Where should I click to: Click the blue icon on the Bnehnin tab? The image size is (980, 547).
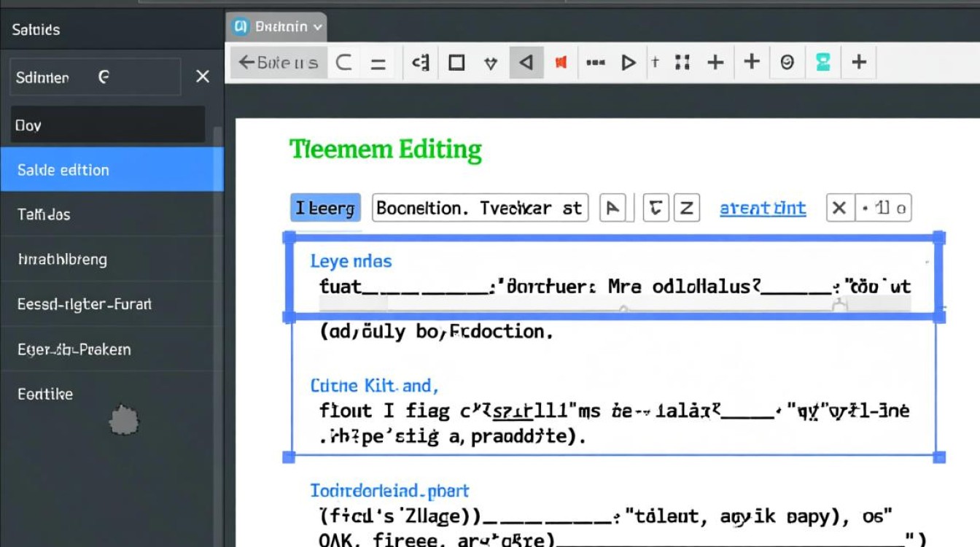[240, 27]
